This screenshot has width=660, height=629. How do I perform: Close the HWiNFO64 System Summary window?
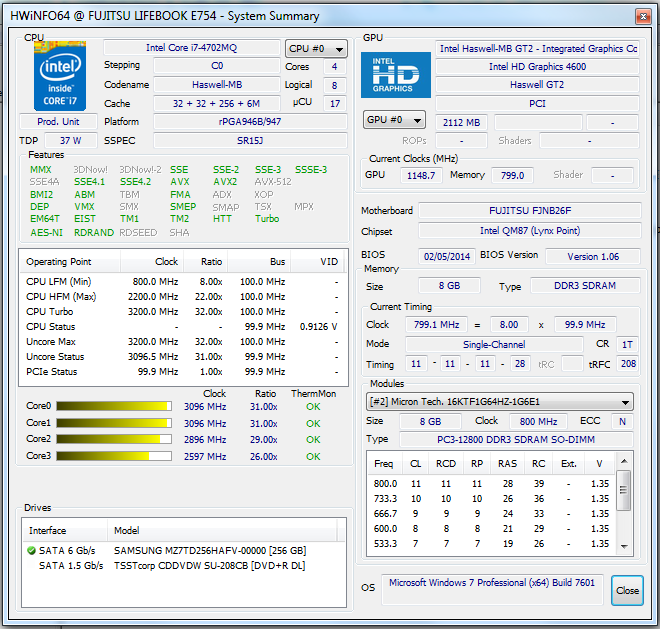643,17
